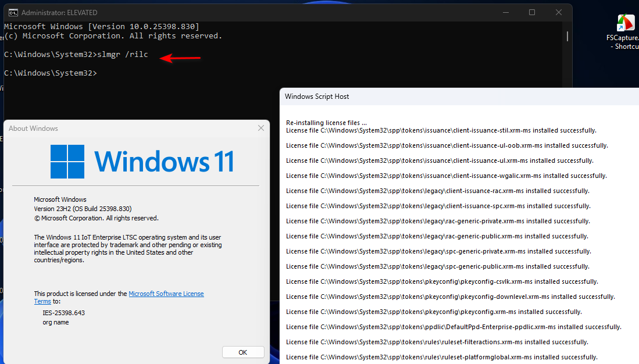Close the Administrator: ELEVATED command window
Screen dimensions: 639x364
click(x=559, y=13)
